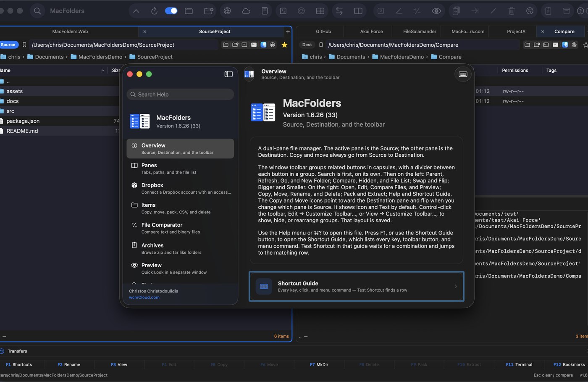The image size is (588, 382).
Task: Click the Go folder icon in main toolbar
Action: 189,11
